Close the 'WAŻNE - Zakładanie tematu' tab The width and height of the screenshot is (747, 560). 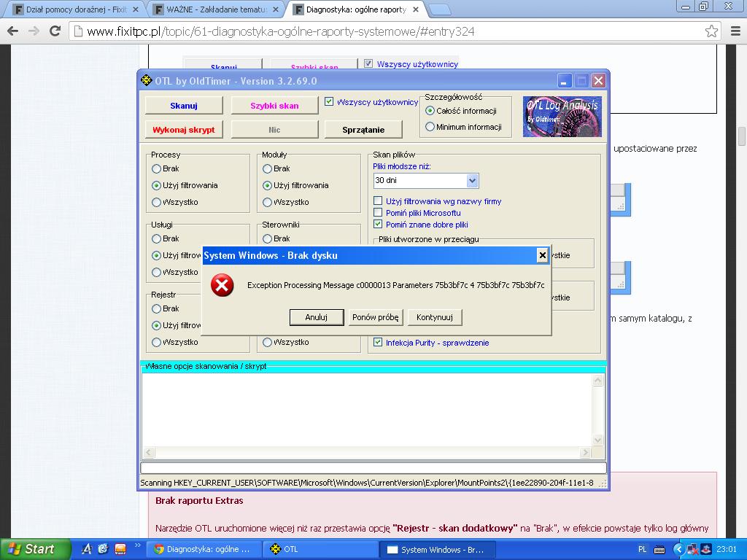pyautogui.click(x=275, y=9)
